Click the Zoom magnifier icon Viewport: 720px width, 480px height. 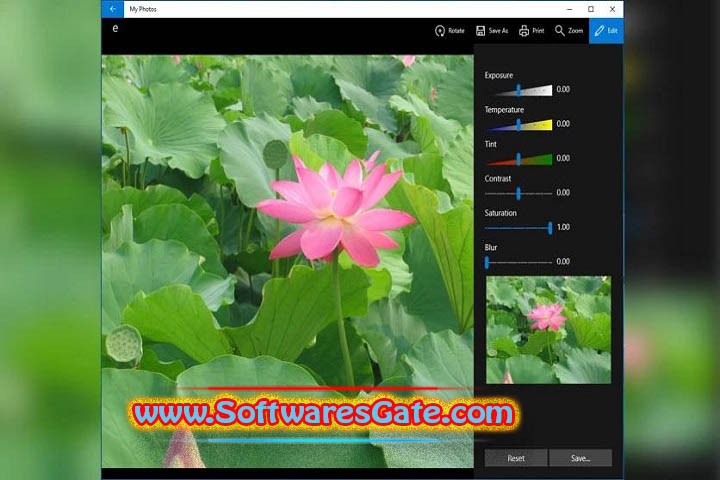tap(559, 31)
